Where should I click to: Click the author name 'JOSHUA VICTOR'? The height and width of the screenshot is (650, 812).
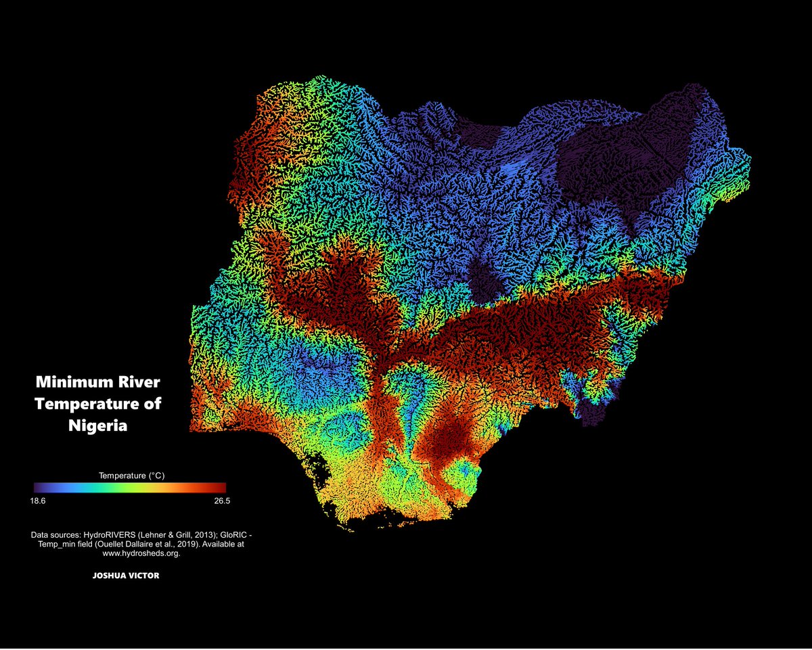click(x=127, y=576)
